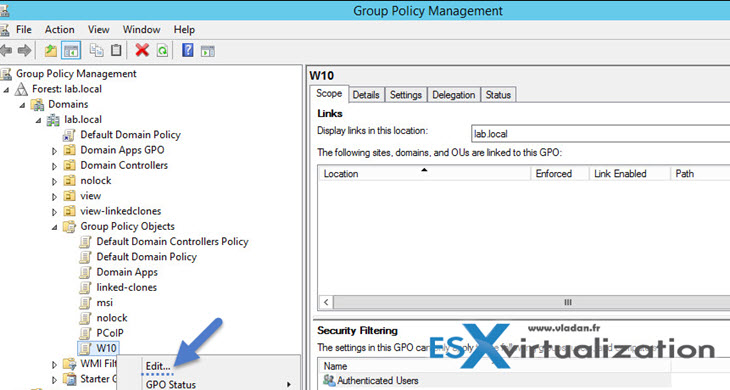Open the File menu
The width and height of the screenshot is (730, 390).
click(24, 29)
